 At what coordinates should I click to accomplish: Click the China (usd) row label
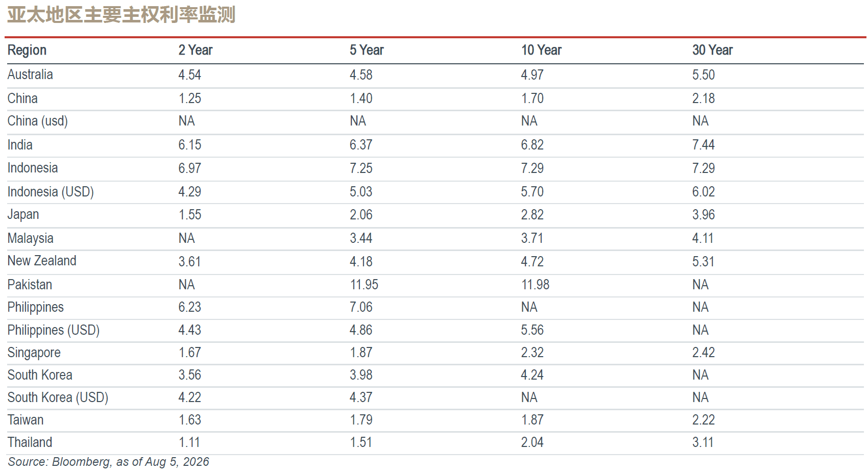[x=38, y=121]
